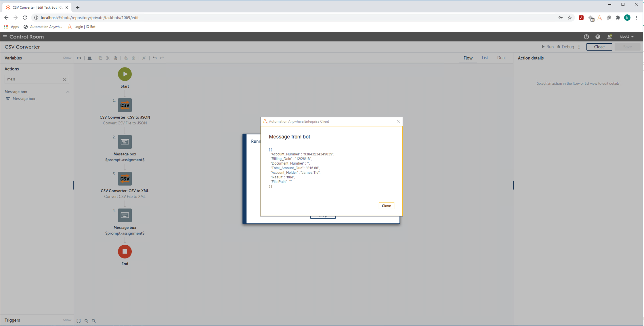Show the Triggers panel
This screenshot has height=326, width=644.
tap(67, 320)
